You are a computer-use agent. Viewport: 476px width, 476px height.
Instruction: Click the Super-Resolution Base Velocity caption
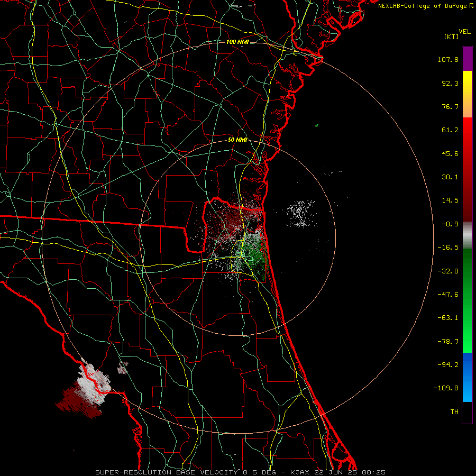tap(241, 472)
